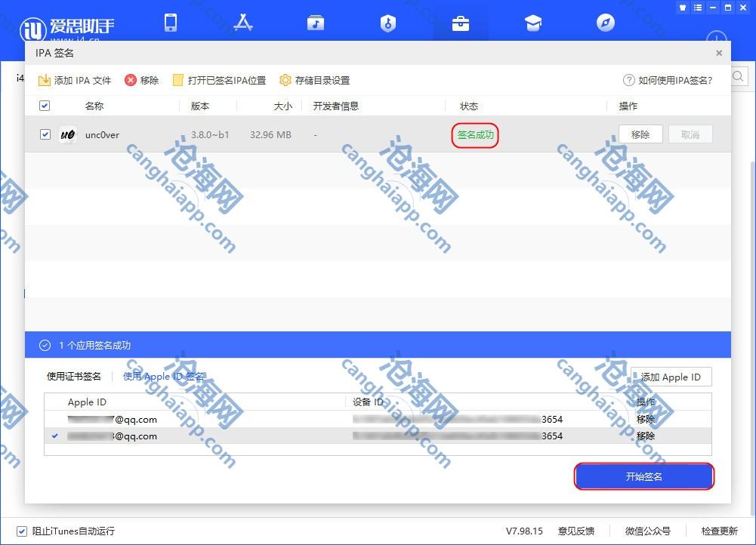The image size is (756, 545).
Task: Open the toolbox briefcase icon
Action: coord(461,23)
